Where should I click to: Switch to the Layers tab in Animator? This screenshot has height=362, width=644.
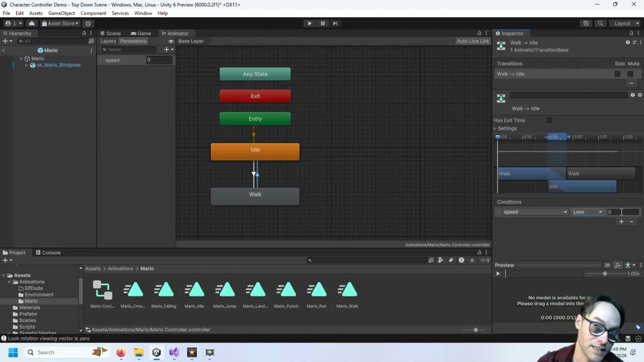pos(108,41)
